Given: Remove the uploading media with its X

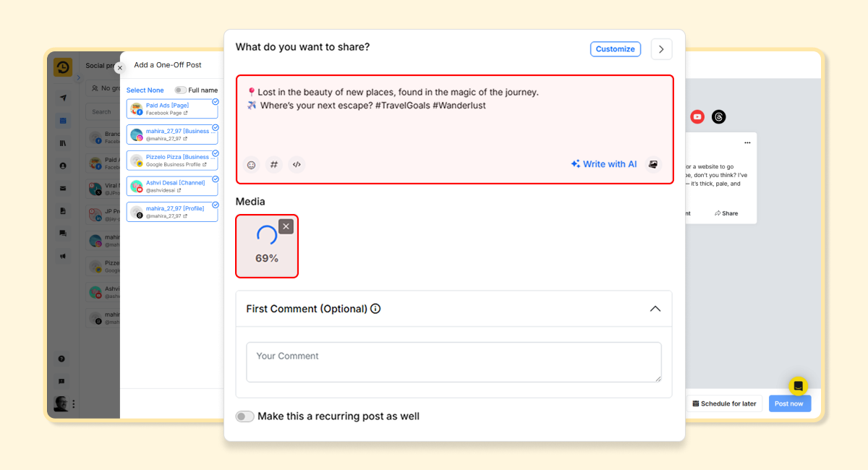Looking at the screenshot, I should (286, 226).
